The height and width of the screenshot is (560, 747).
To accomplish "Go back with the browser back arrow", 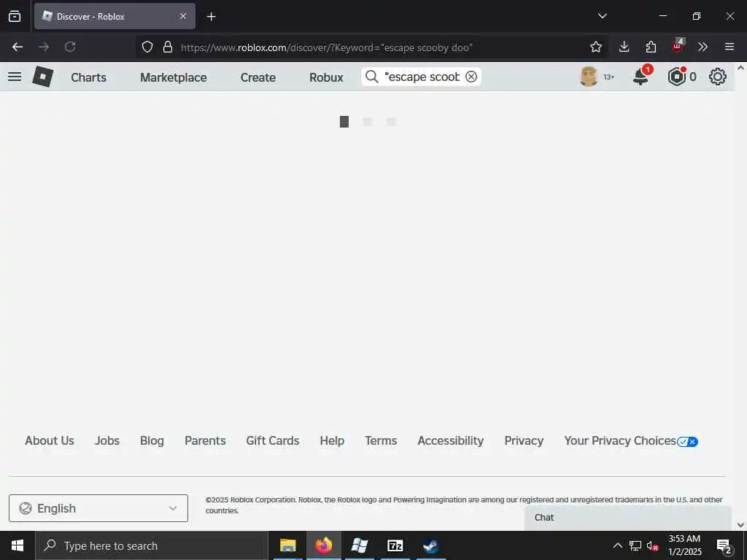I will tap(18, 47).
